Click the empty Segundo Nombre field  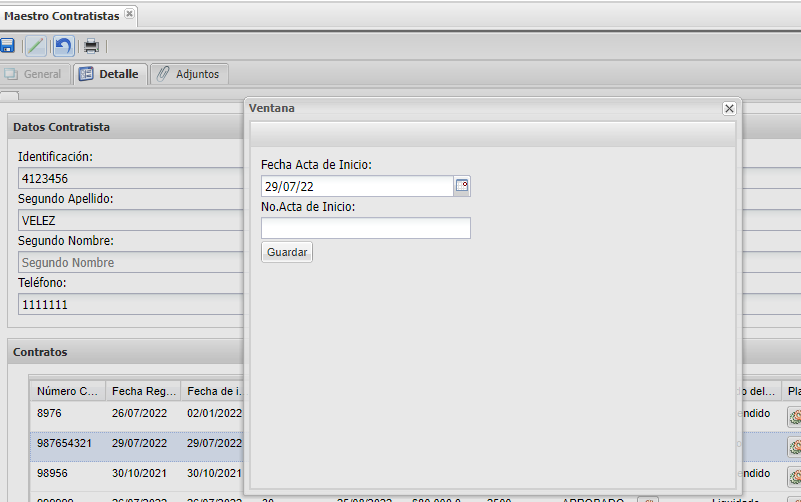point(131,262)
